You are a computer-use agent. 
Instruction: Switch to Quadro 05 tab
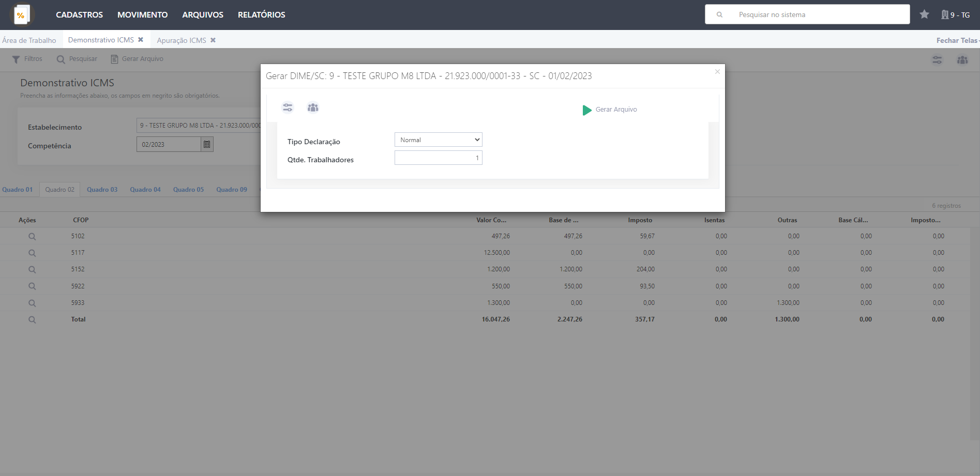188,190
